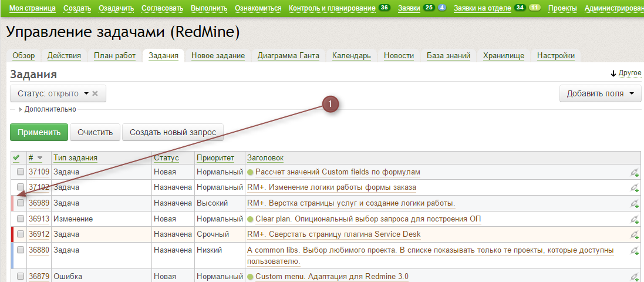Open the План работ tab
644x282 pixels.
tap(114, 55)
